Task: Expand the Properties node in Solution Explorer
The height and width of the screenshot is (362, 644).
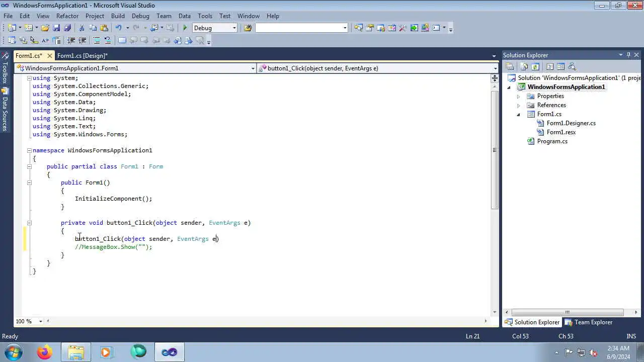Action: point(518,96)
